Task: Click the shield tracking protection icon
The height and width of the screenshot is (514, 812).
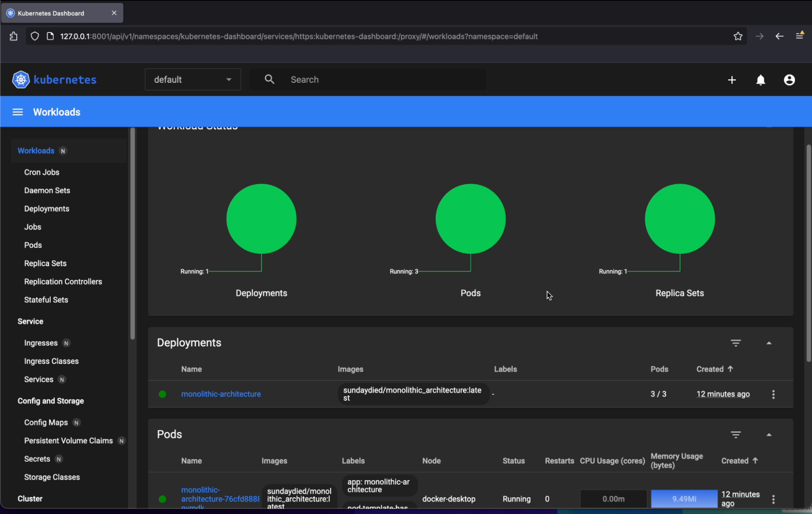Action: 35,36
